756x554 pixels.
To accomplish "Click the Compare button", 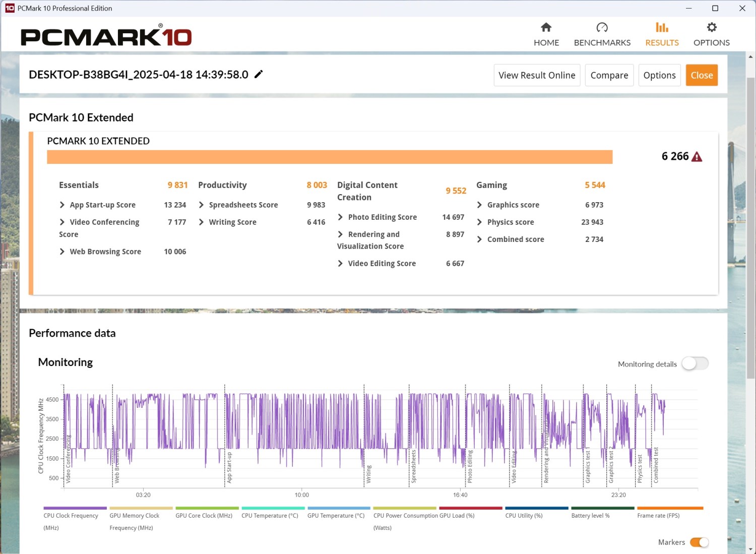I will (x=609, y=75).
